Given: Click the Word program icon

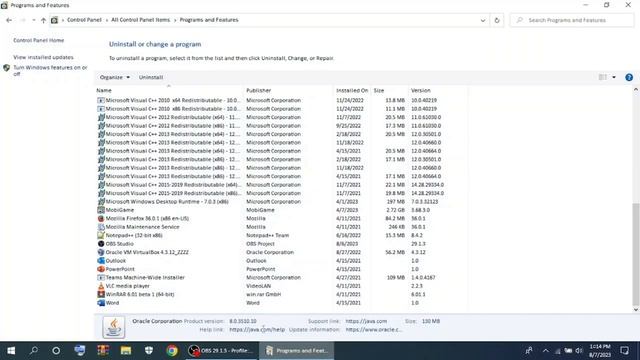Looking at the screenshot, I should (x=101, y=303).
